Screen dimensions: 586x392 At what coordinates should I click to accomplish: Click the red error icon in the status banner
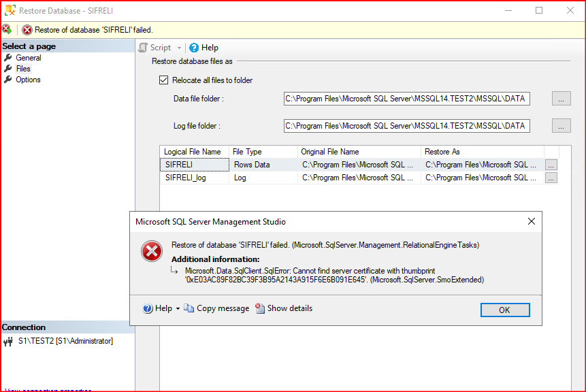pos(27,30)
